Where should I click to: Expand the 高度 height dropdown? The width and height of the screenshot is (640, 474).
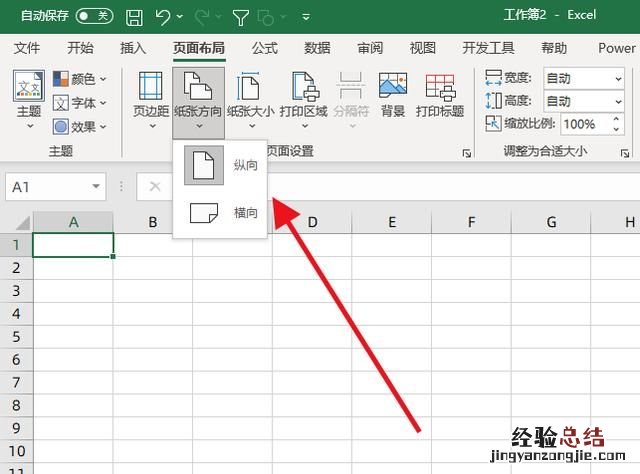coord(616,101)
